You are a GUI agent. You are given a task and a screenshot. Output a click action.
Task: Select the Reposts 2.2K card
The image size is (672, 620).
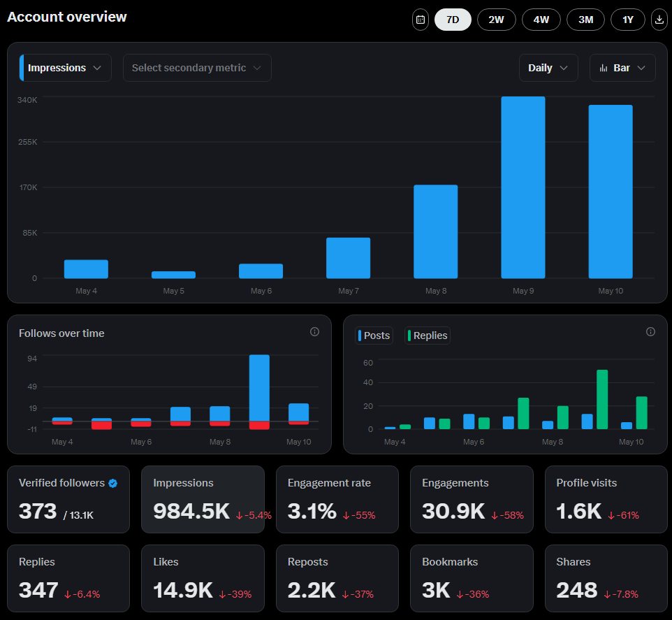(x=337, y=578)
